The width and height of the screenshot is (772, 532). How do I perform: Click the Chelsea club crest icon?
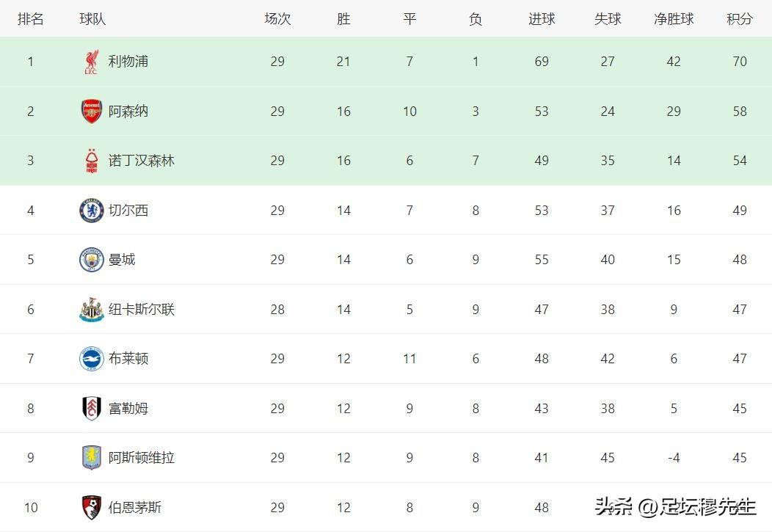pos(91,211)
